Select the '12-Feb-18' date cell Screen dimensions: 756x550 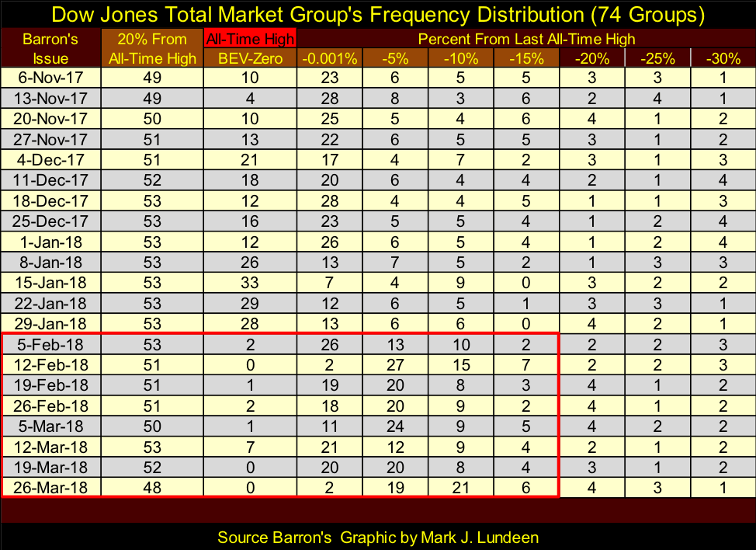point(50,365)
